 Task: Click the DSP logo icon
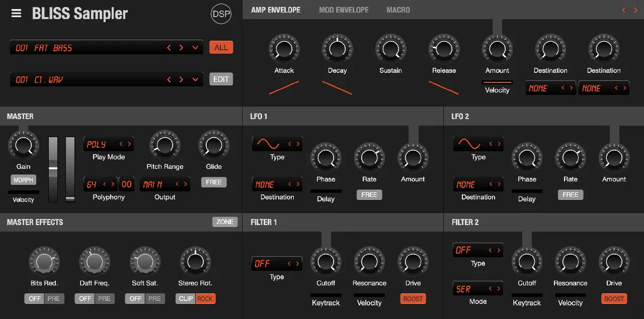[221, 14]
